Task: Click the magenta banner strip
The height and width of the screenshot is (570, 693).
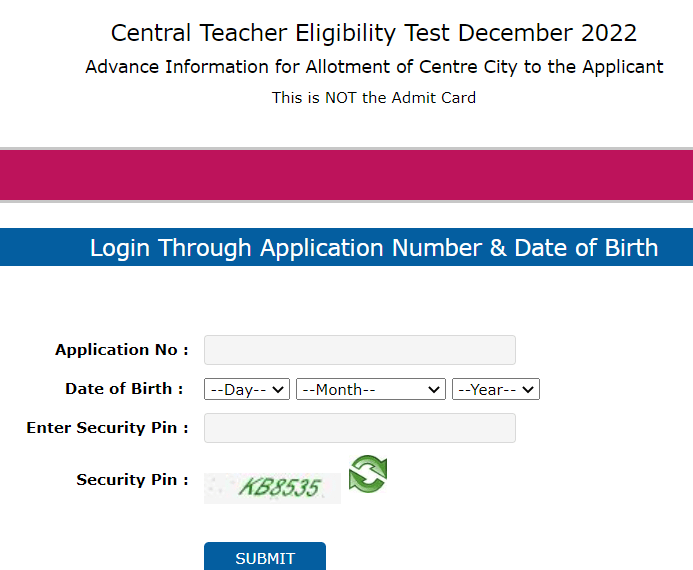Action: click(346, 175)
